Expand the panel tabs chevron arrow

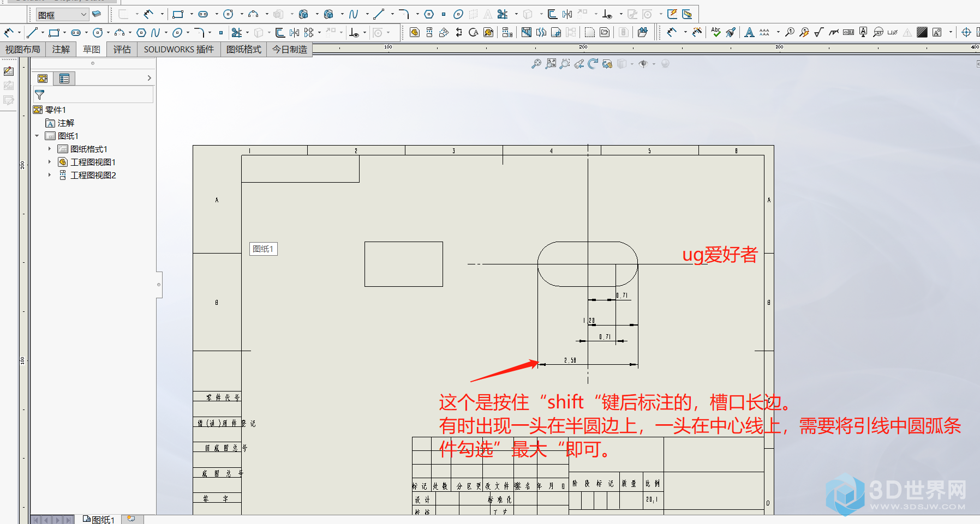[x=149, y=79]
